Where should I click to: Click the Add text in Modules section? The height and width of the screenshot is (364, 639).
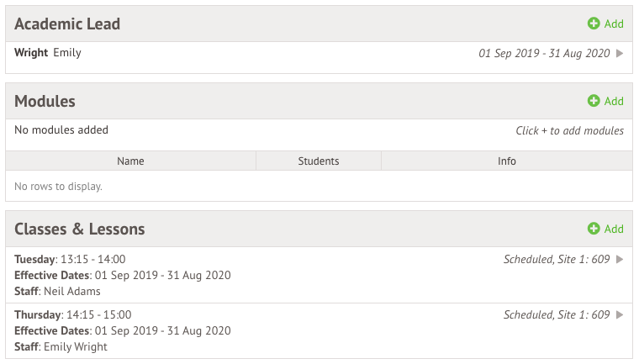[x=614, y=101]
